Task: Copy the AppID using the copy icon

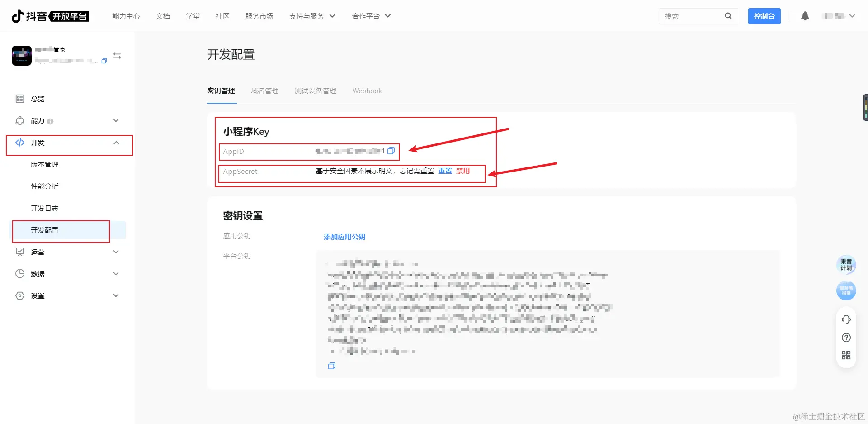Action: (391, 151)
